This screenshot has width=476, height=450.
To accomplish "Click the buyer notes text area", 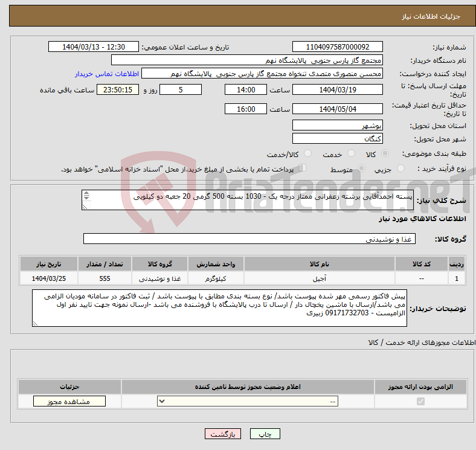I will [x=219, y=308].
